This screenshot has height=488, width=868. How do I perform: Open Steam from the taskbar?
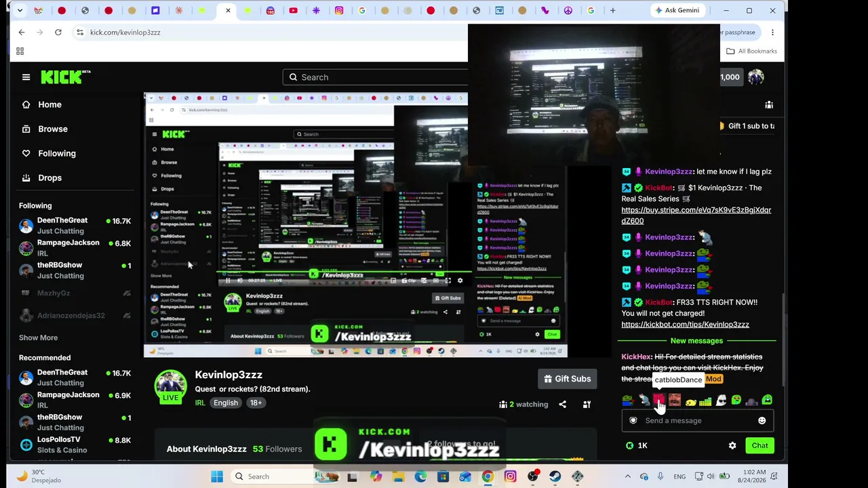coord(555,476)
